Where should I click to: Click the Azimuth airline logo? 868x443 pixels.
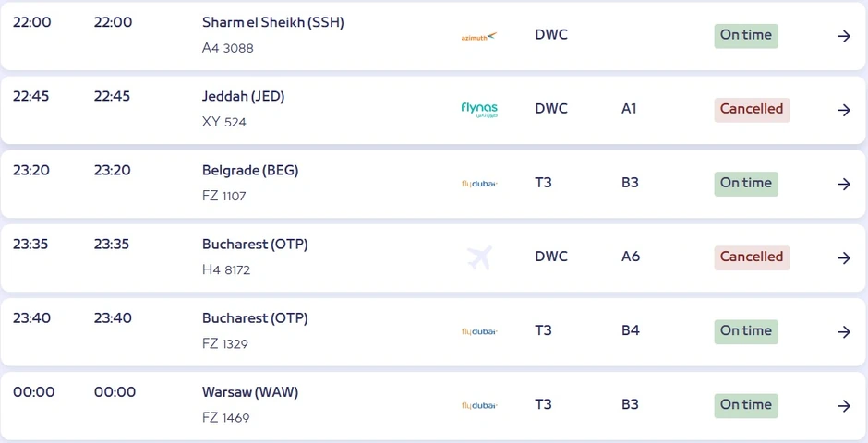(x=478, y=37)
